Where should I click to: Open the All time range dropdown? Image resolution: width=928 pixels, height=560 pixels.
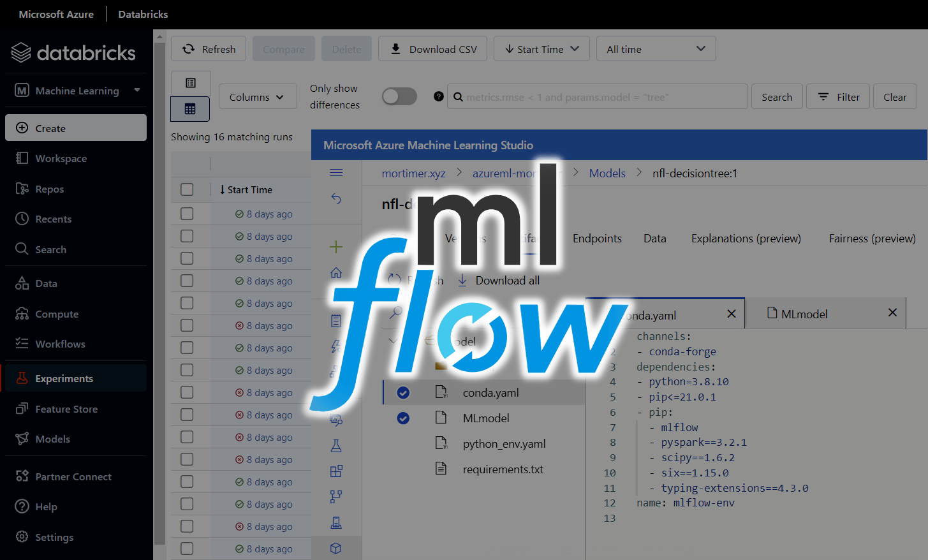(656, 49)
